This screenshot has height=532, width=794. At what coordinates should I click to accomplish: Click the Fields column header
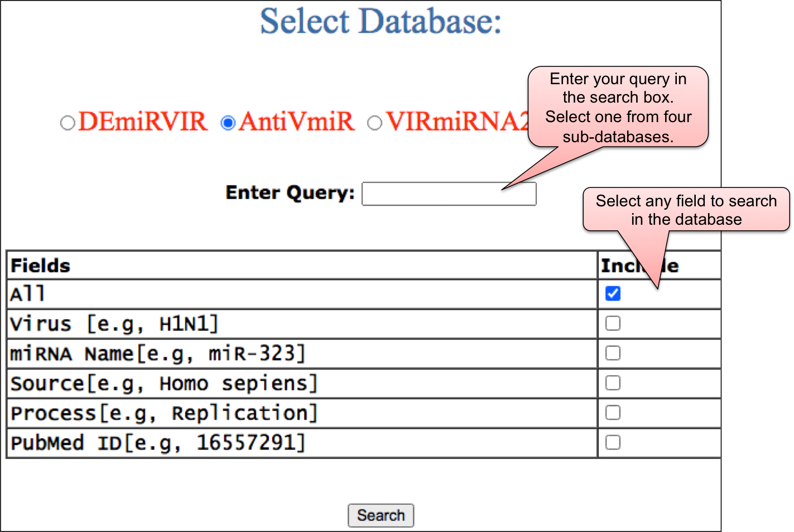pos(41,265)
